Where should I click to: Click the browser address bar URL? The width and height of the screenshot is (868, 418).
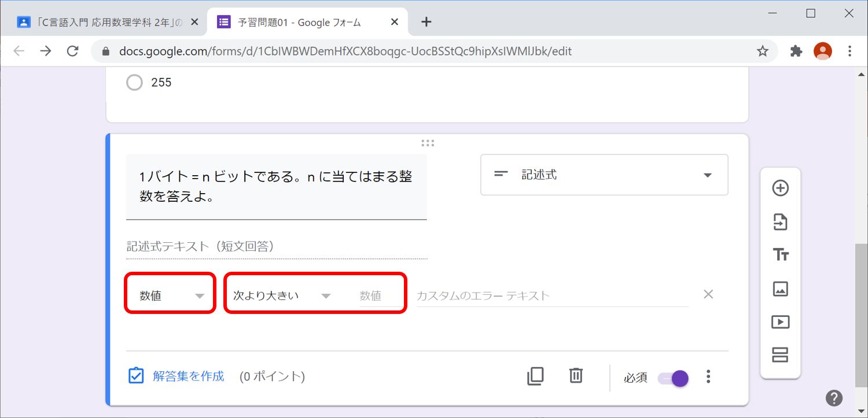point(345,51)
